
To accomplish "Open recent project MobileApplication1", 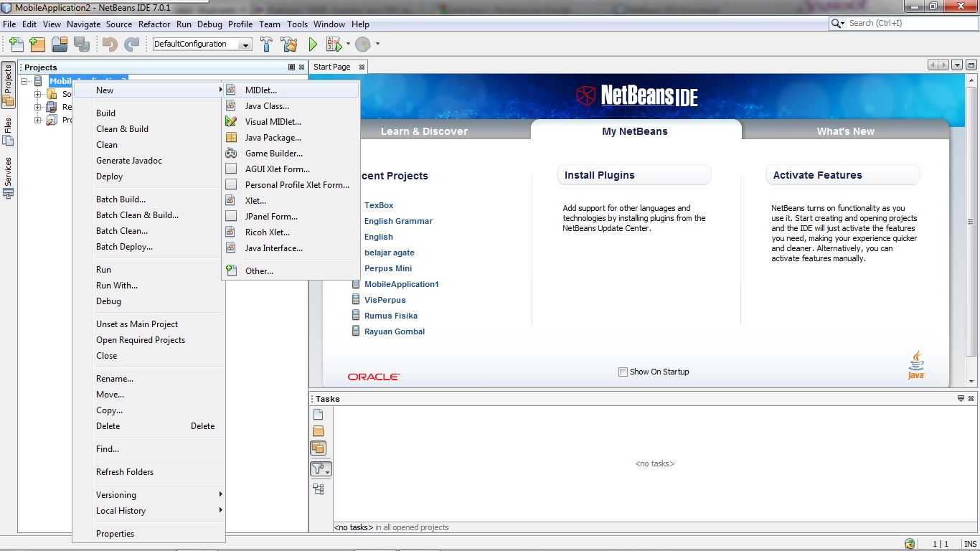I will [402, 284].
